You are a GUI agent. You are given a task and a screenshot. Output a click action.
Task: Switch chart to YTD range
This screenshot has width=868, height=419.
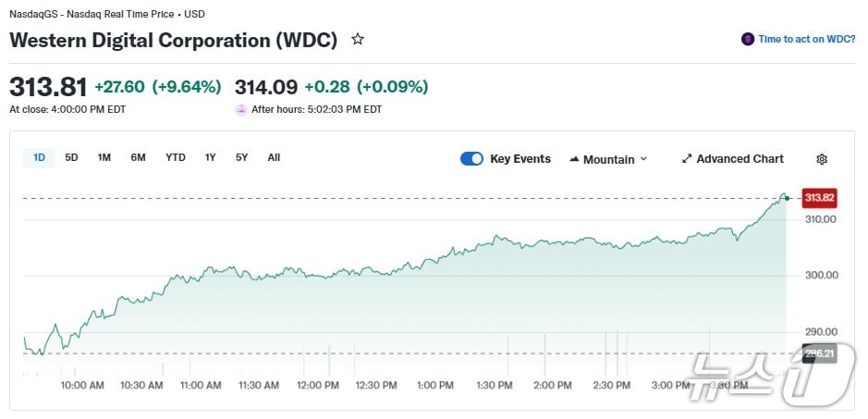coord(176,157)
